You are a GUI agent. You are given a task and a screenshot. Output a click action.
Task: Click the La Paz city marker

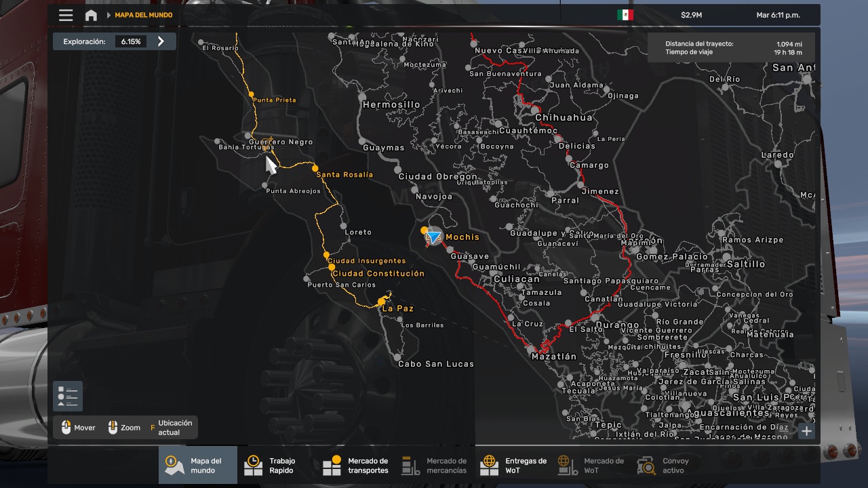(382, 302)
